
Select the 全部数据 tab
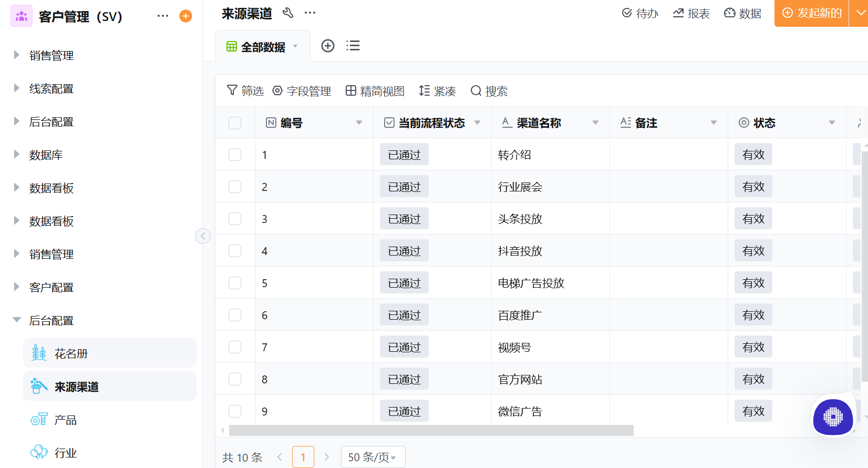pos(263,46)
